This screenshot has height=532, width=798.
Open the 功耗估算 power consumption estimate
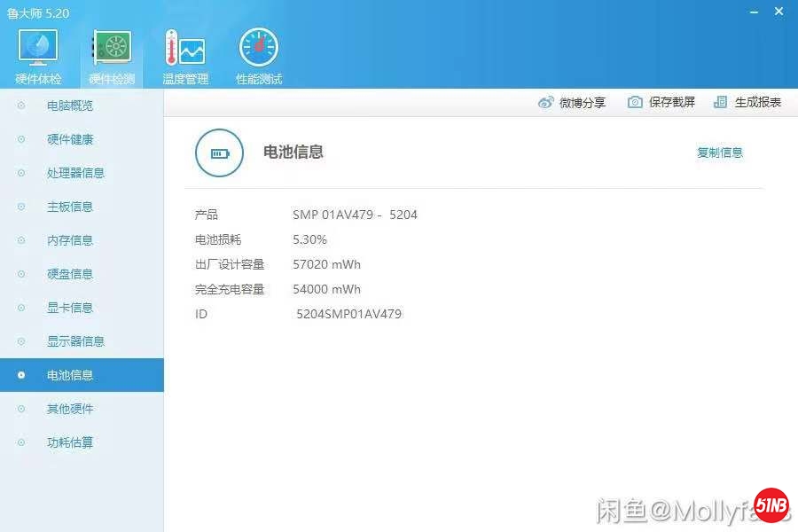(x=71, y=442)
